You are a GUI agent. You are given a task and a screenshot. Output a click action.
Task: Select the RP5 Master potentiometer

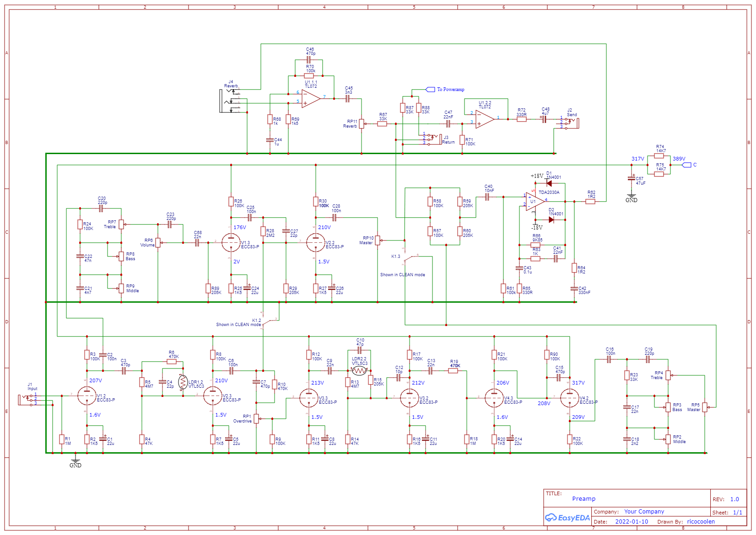705,407
